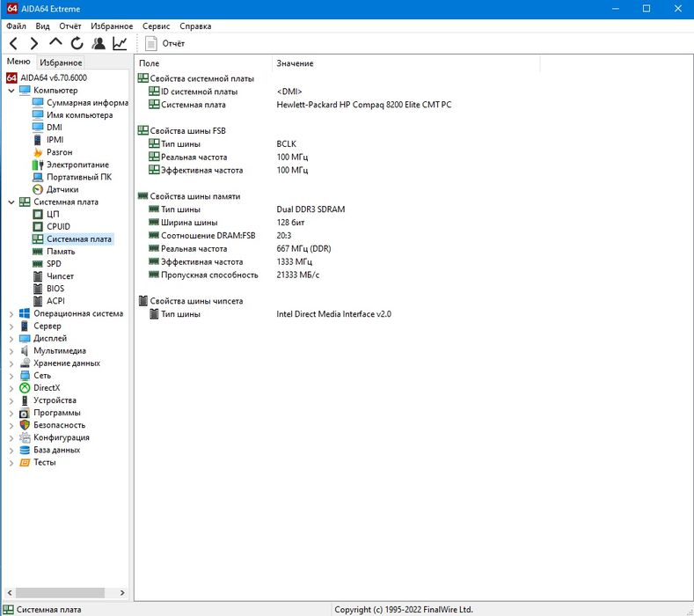694x616 pixels.
Task: Click the DirectX Xbox logo icon
Action: [x=25, y=388]
